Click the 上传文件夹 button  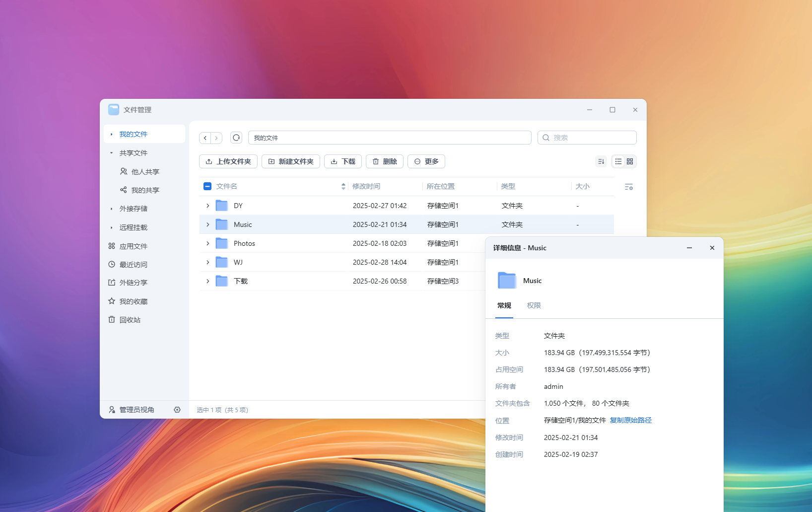pyautogui.click(x=228, y=161)
